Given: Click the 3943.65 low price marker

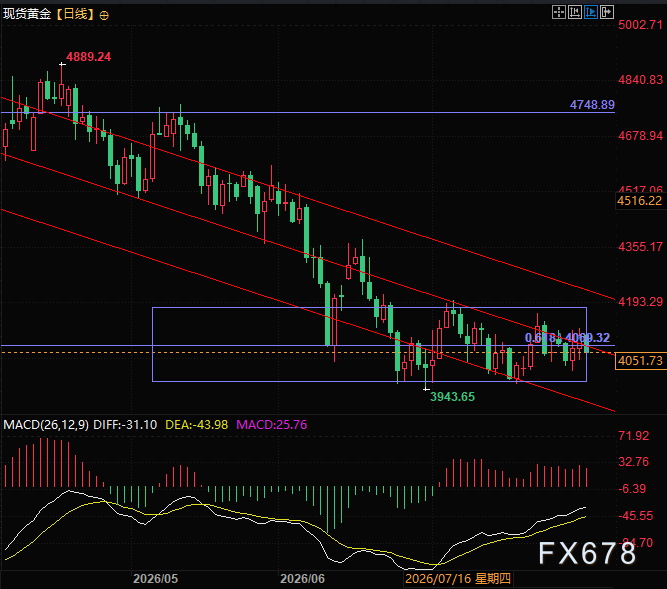Looking at the screenshot, I should pos(452,397).
